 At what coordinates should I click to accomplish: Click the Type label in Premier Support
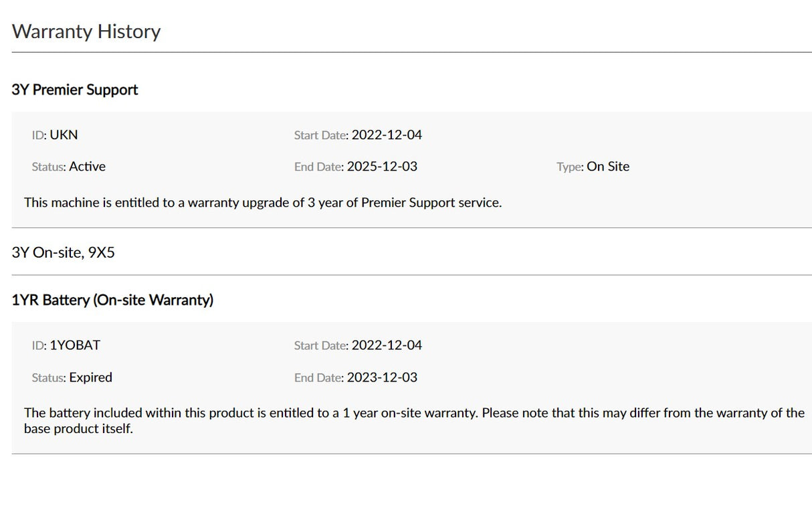click(570, 167)
